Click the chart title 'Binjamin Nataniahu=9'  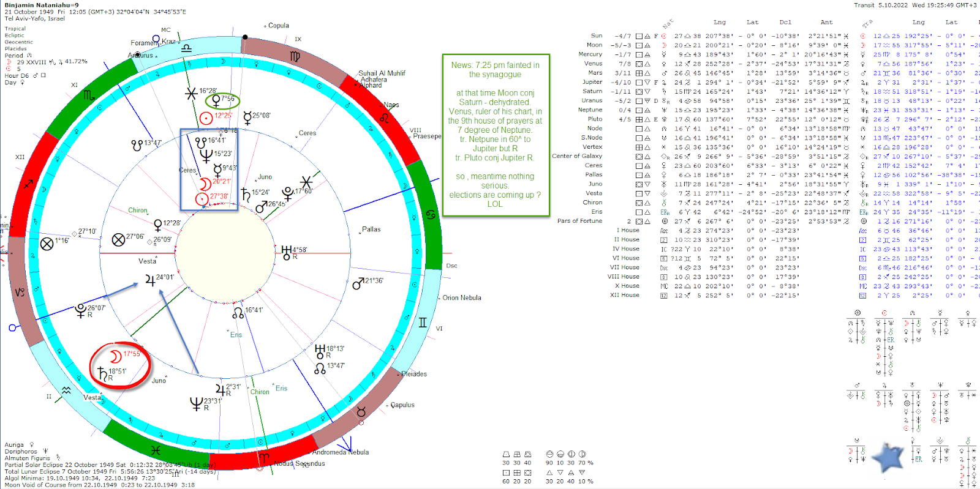tap(42, 5)
